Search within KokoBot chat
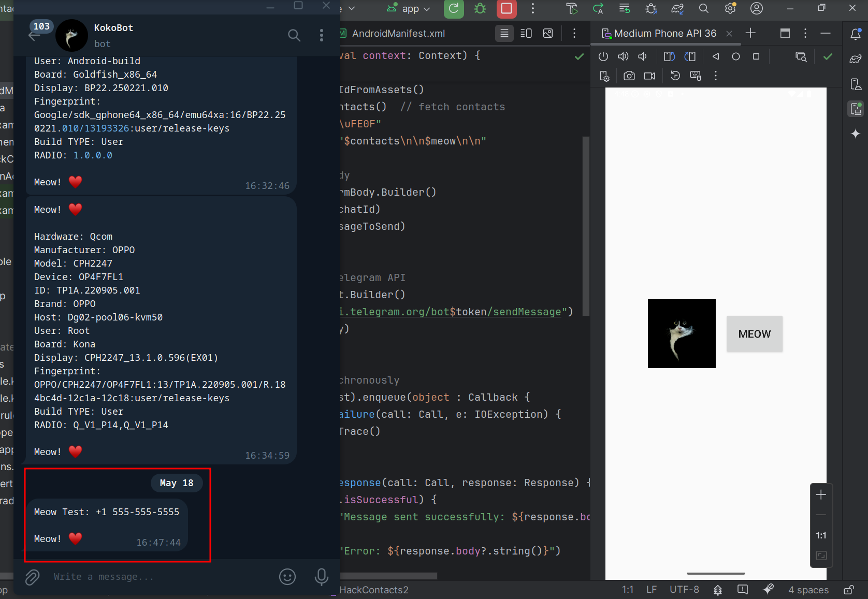Screen dimensions: 868x599 click(294, 35)
